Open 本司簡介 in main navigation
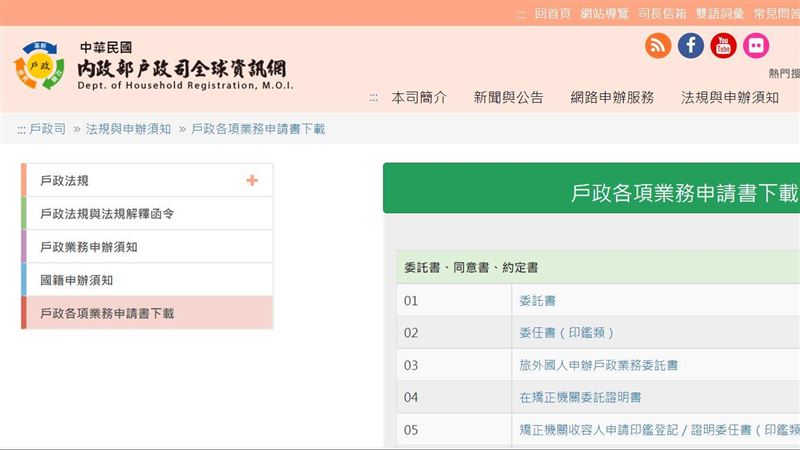This screenshot has height=450, width=800. 419,97
